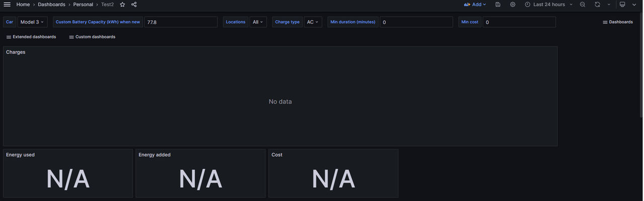The width and height of the screenshot is (644, 201).
Task: Click the Test2 breadcrumb
Action: [107, 5]
